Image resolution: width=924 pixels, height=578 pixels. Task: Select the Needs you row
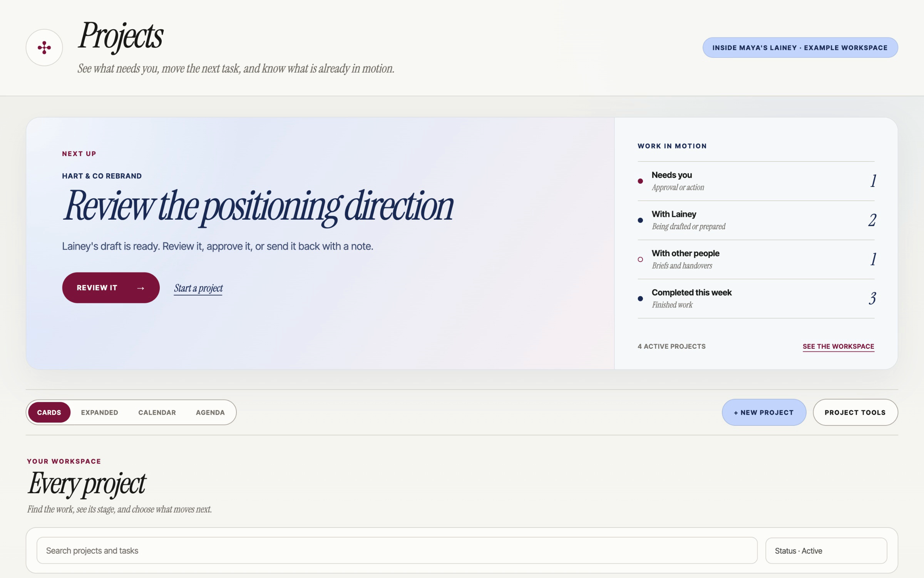756,181
